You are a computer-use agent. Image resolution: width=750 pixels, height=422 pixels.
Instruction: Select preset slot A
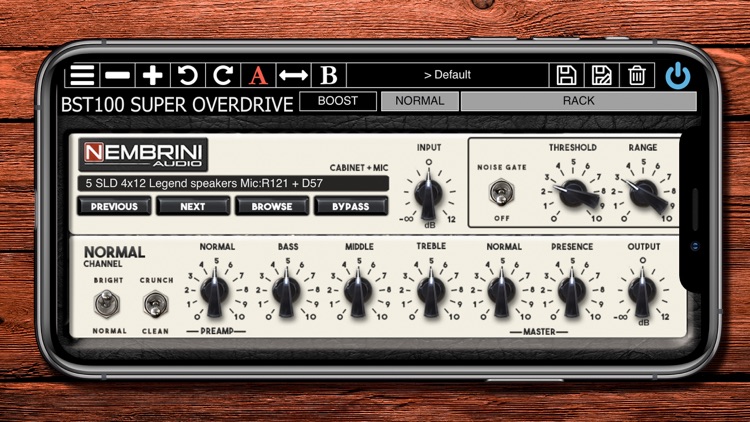point(258,75)
